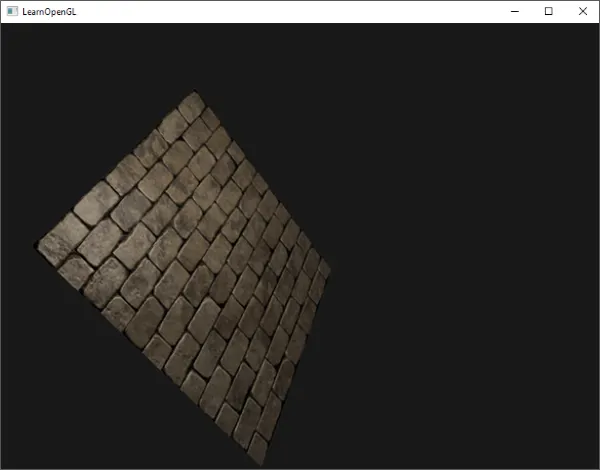Select the large brick at the plane's left corner
The image size is (600, 470).
click(64, 239)
